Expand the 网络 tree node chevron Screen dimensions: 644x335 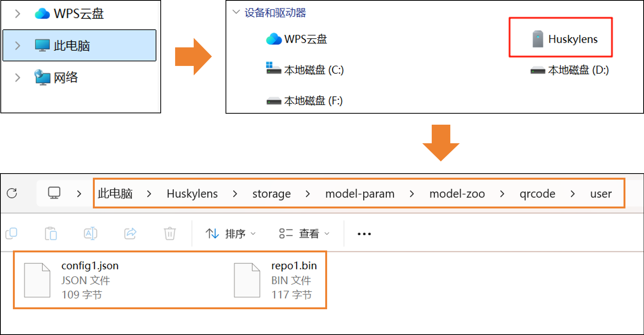[17, 78]
